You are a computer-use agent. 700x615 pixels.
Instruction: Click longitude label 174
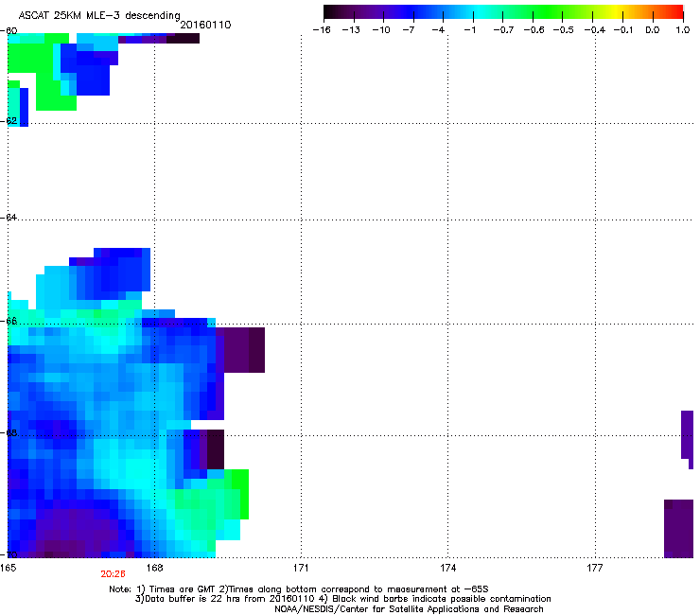(447, 568)
